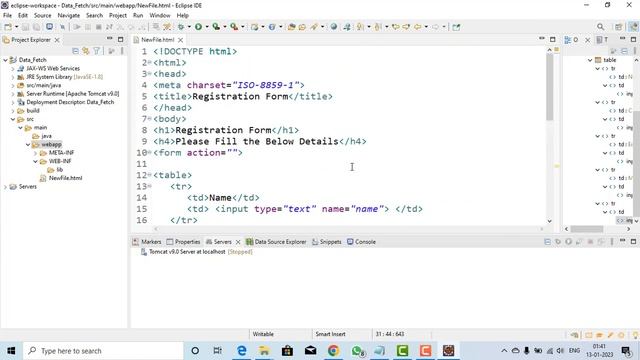Fold the table element at line 12

click(150, 175)
